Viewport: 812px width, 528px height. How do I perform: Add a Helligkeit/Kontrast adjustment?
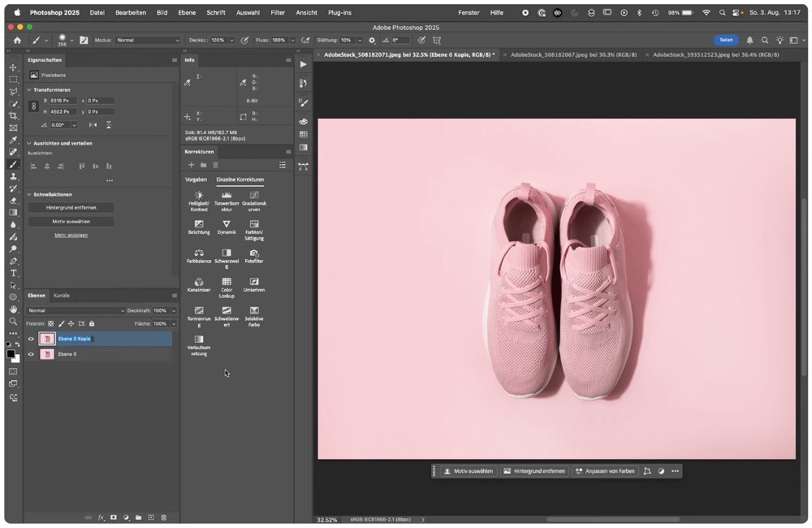[199, 196]
